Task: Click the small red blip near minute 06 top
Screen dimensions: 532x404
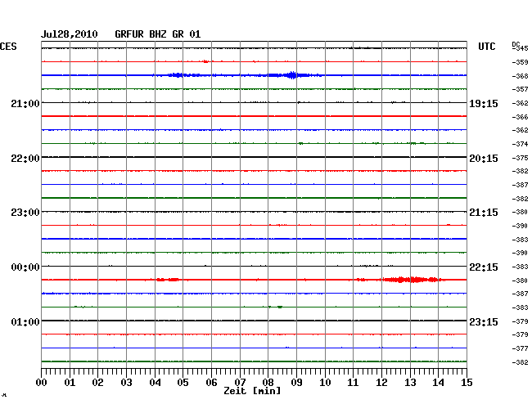Action: point(206,61)
